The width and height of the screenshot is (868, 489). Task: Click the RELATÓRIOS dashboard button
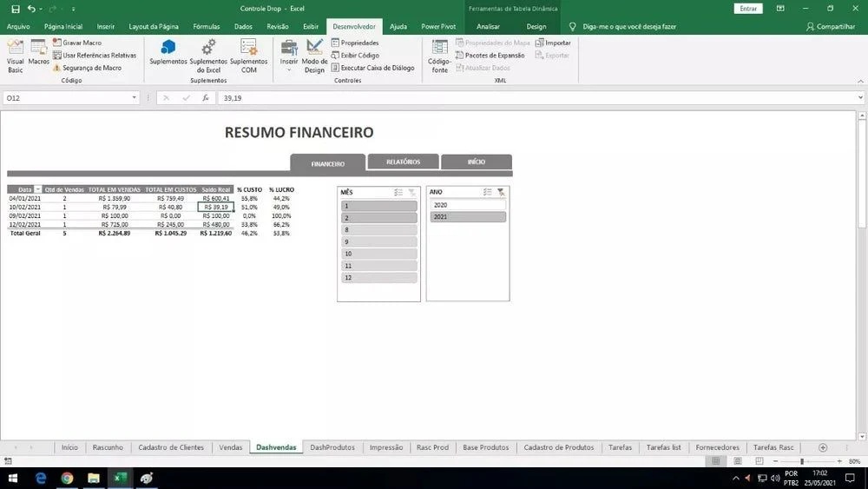click(403, 162)
